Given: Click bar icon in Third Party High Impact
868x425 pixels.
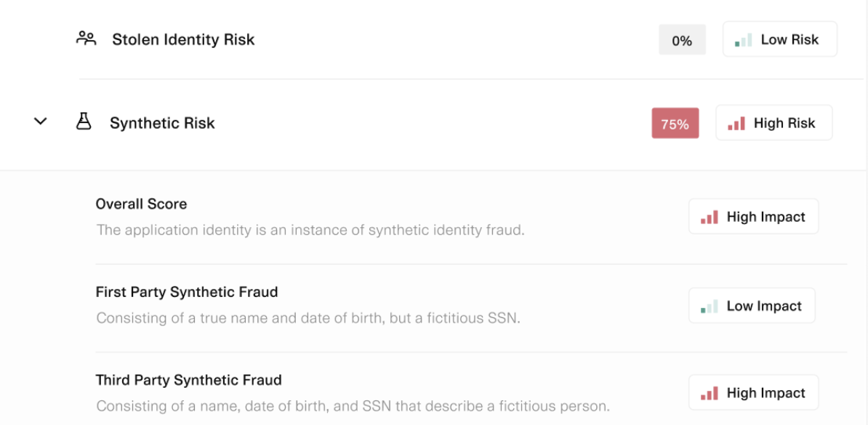Looking at the screenshot, I should (710, 393).
